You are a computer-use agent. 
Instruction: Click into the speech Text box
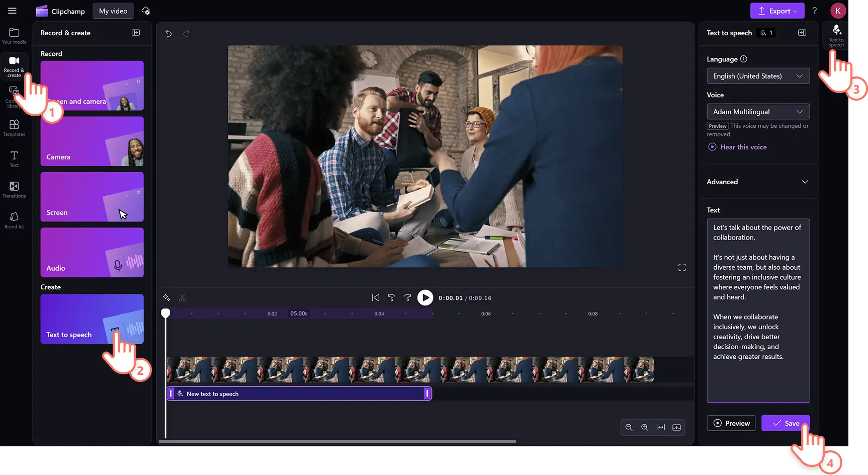click(x=758, y=310)
